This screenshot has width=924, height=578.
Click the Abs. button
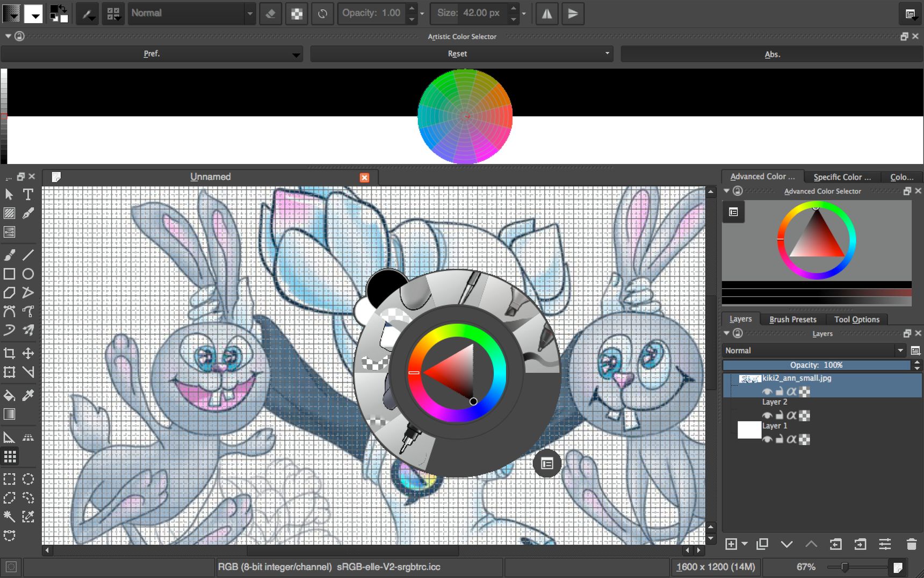[772, 54]
